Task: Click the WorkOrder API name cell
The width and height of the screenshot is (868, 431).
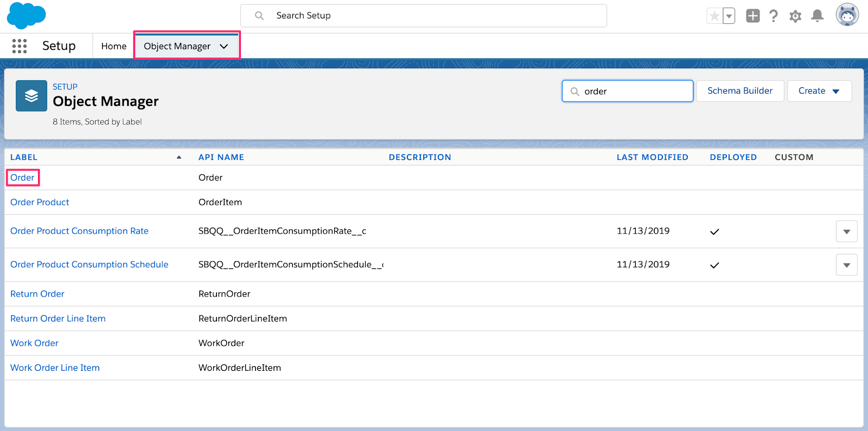Action: [x=221, y=343]
